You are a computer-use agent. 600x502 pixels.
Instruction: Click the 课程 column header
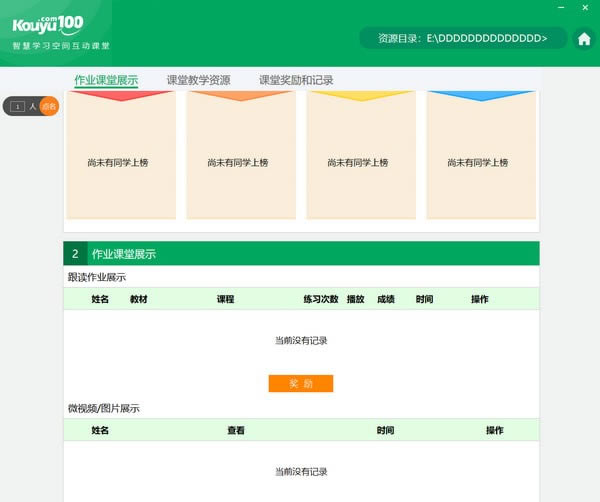click(x=225, y=299)
